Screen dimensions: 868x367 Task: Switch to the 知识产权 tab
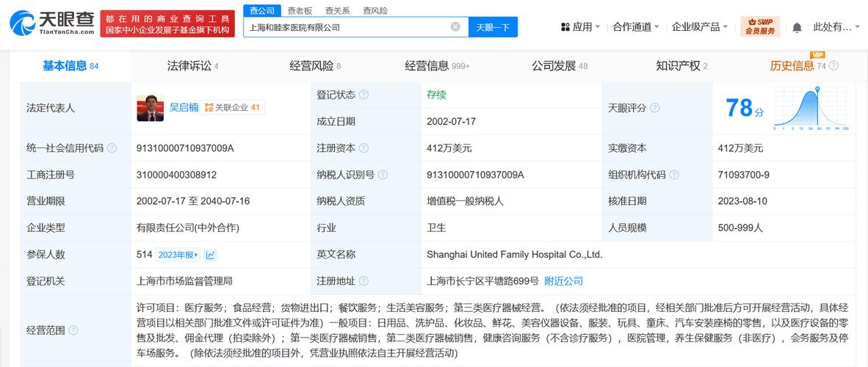point(681,66)
